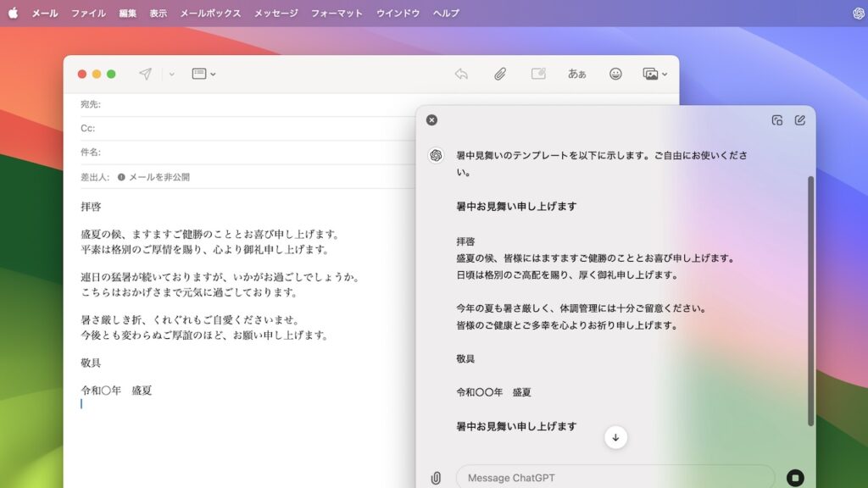Start a new ChatGPT conversation

(799, 120)
